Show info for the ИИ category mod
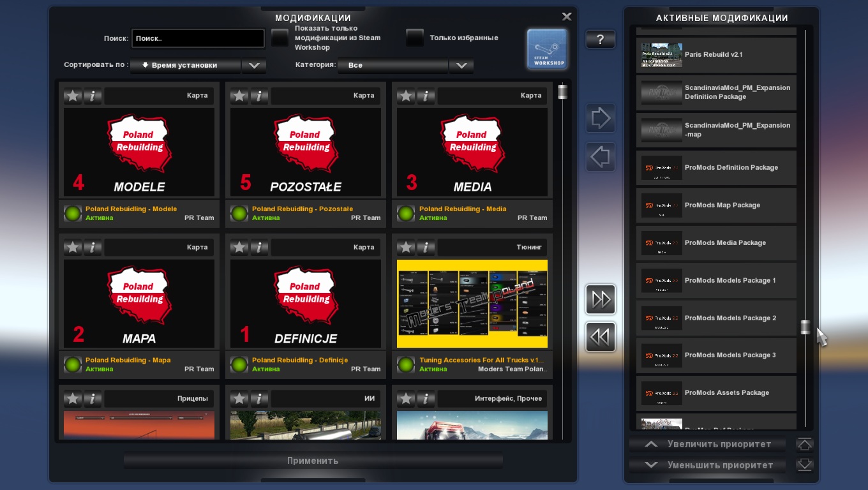The height and width of the screenshot is (490, 868). tap(259, 399)
